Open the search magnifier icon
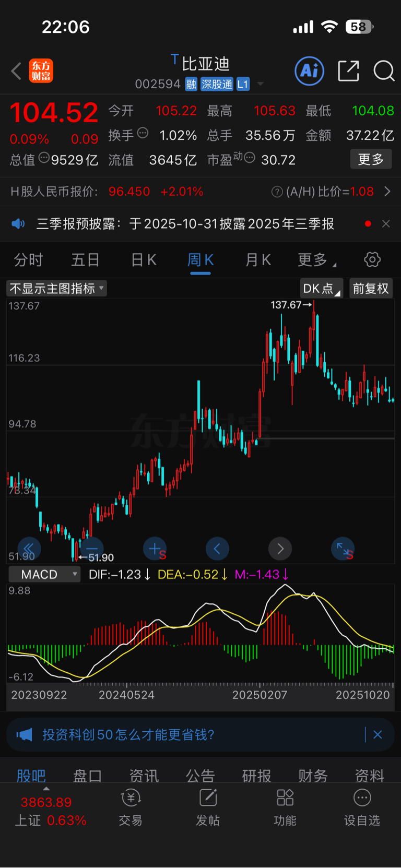Screen dimensions: 401x868 coord(384,71)
